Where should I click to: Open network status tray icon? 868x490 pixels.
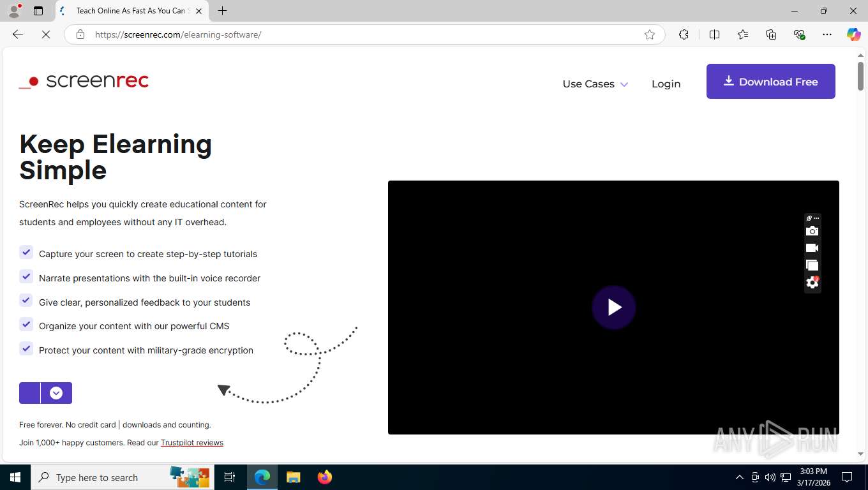coord(786,477)
